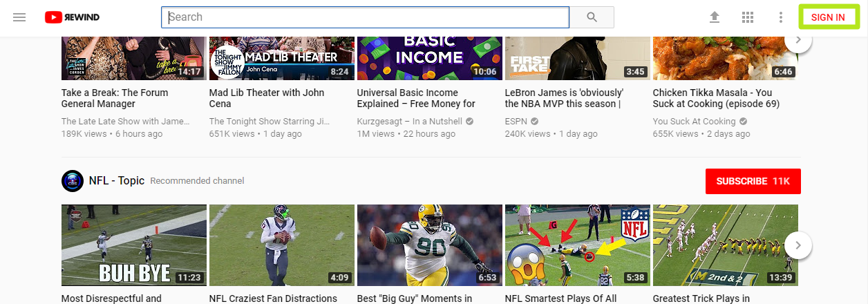Open the BUH BYE football thumbnail
This screenshot has width=868, height=304.
pos(134,245)
